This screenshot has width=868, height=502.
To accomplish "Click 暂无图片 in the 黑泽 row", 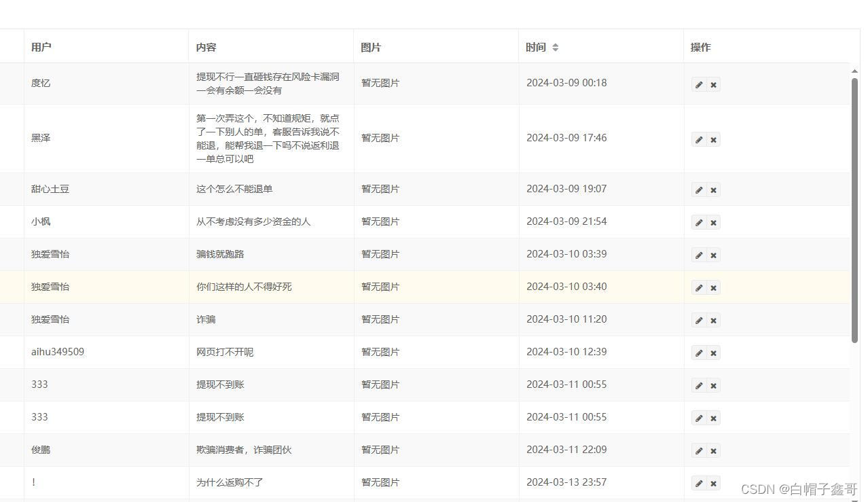I will pyautogui.click(x=380, y=138).
